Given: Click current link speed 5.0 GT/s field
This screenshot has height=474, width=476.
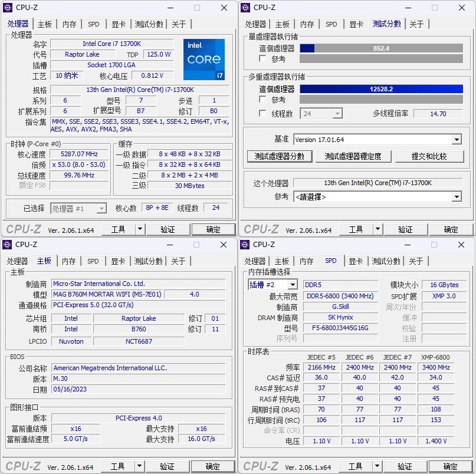Looking at the screenshot, I should [75, 439].
